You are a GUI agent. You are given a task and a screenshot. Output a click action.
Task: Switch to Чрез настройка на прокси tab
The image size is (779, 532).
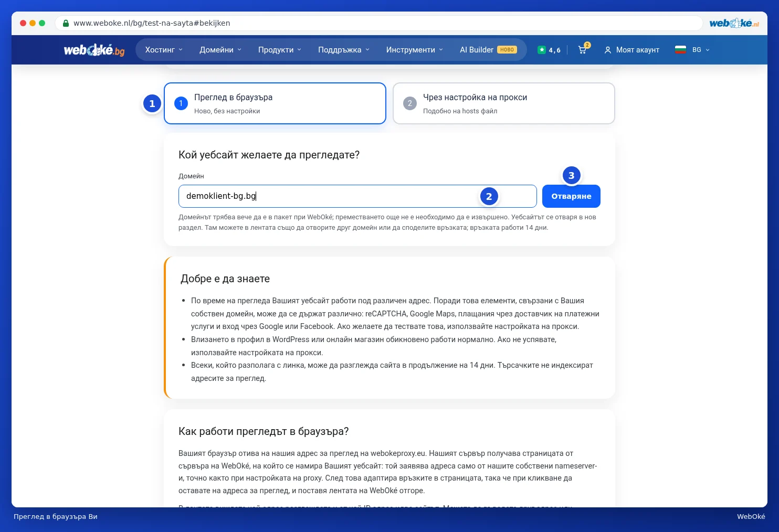coord(504,103)
